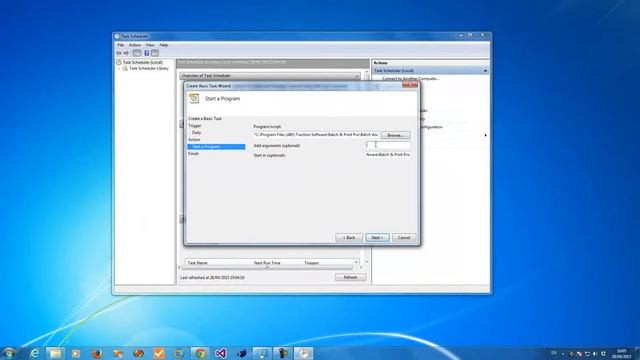Click Connect to Another Computer action
Screen dimensions: 640x360
pos(411,78)
